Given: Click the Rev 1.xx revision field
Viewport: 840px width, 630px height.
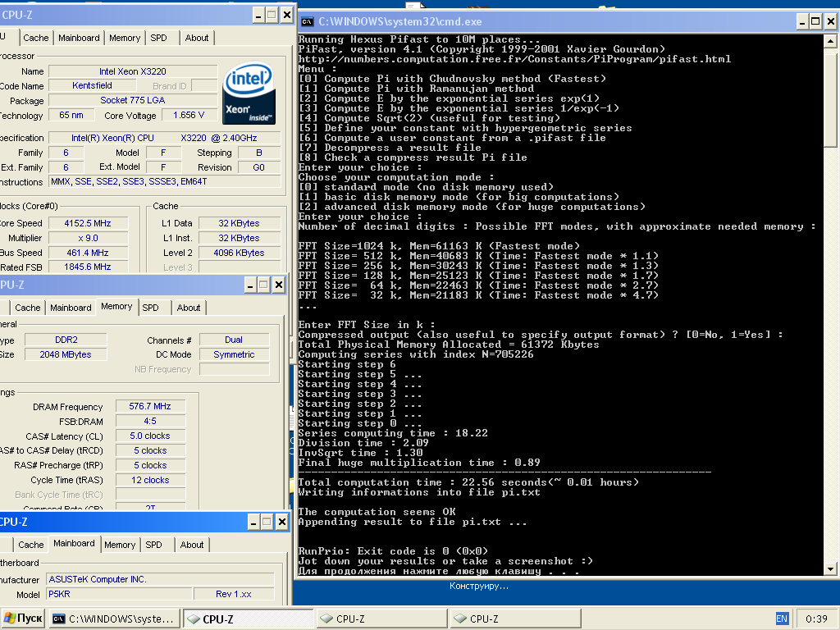Looking at the screenshot, I should [x=234, y=594].
